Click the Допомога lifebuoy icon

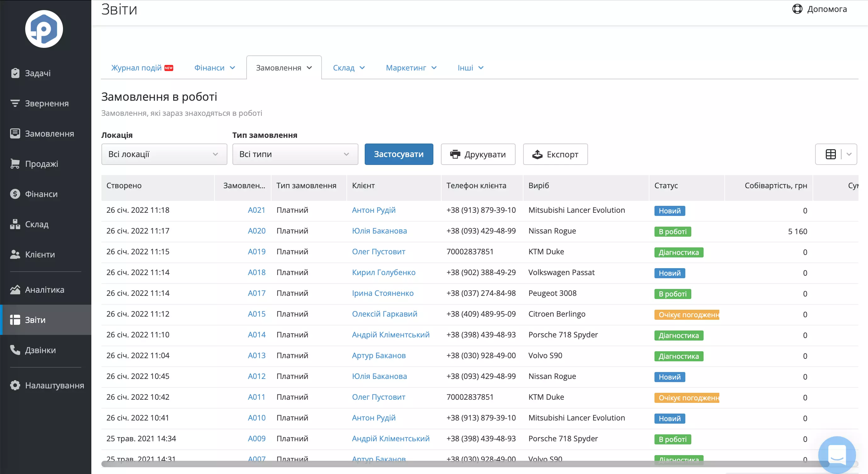[x=797, y=9]
